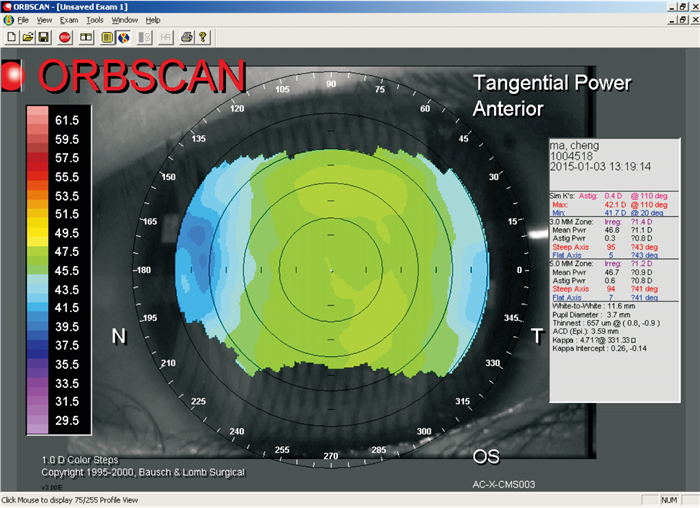This screenshot has width=700, height=508.
Task: Click the purple 31.5 color band on scale
Action: coord(38,401)
